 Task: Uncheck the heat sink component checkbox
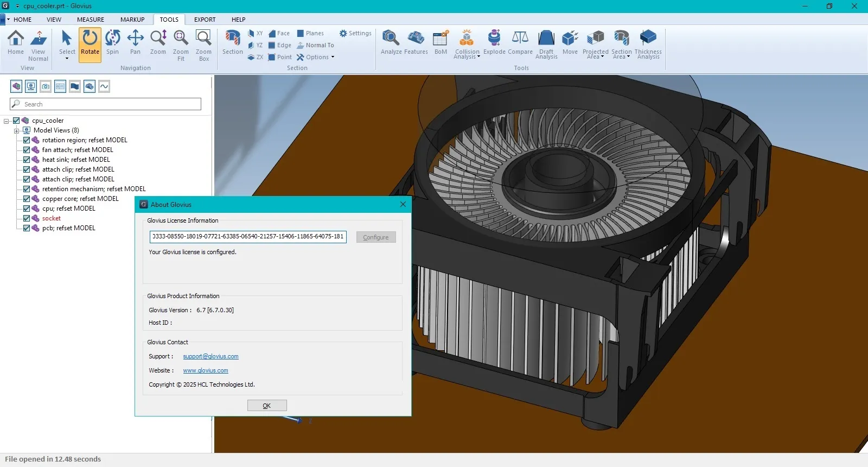pyautogui.click(x=26, y=160)
